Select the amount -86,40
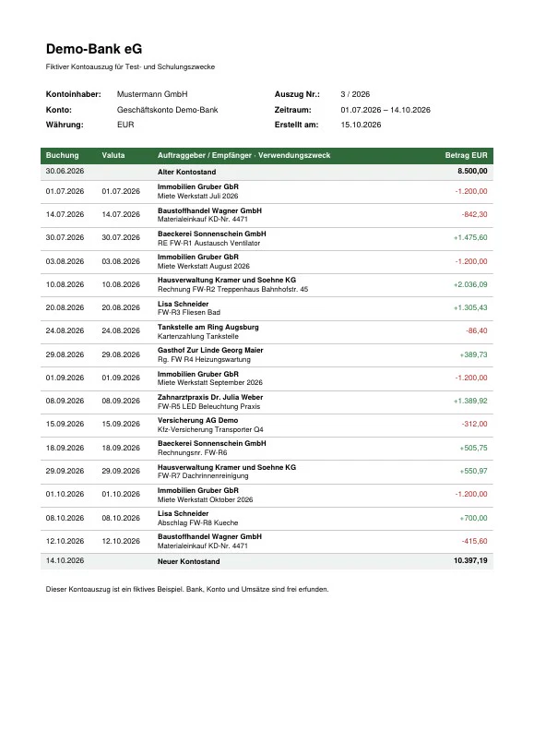The width and height of the screenshot is (534, 756). (x=476, y=330)
